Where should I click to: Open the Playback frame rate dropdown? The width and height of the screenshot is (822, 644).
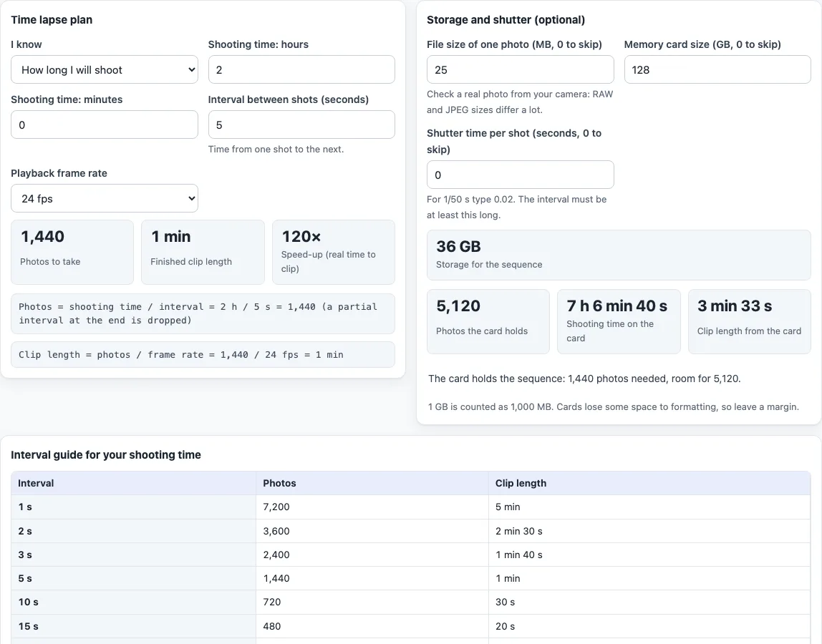point(105,198)
